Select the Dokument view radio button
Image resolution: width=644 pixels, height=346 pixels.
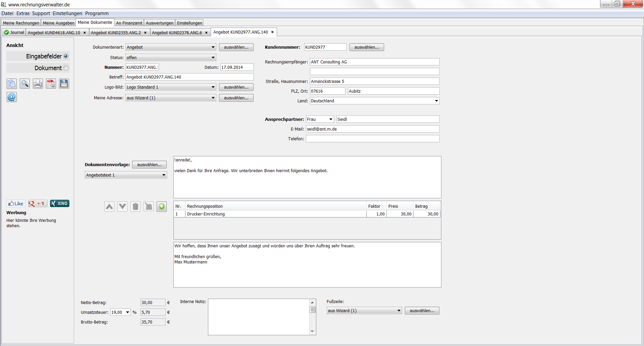[x=66, y=68]
